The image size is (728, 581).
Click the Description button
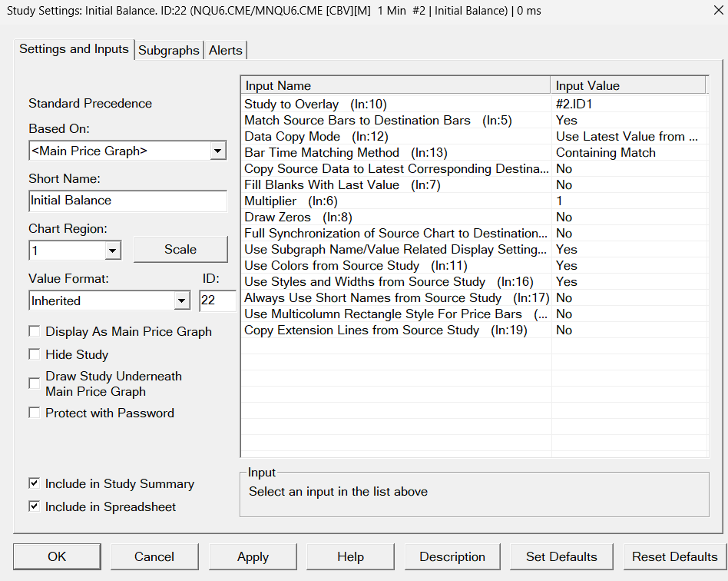[x=452, y=556]
